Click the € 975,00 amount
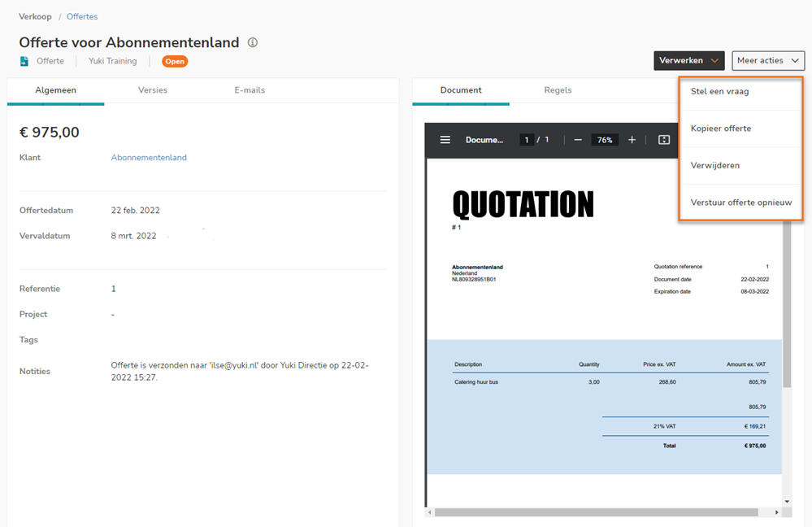The height and width of the screenshot is (527, 812). coord(50,133)
